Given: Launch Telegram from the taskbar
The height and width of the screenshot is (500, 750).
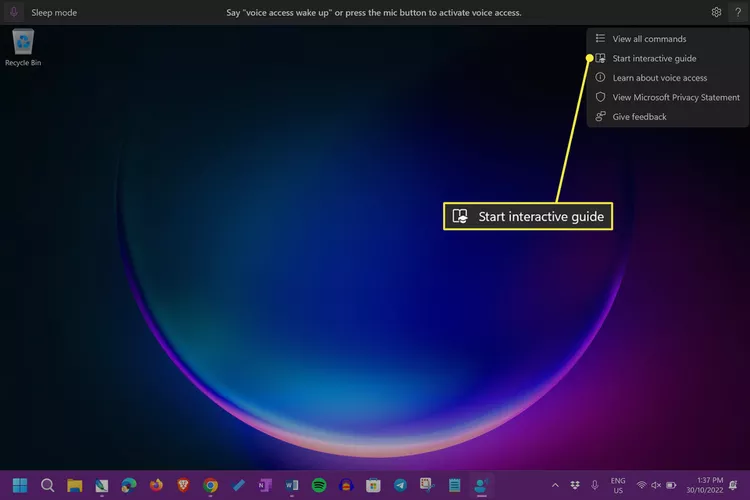Looking at the screenshot, I should coord(400,485).
